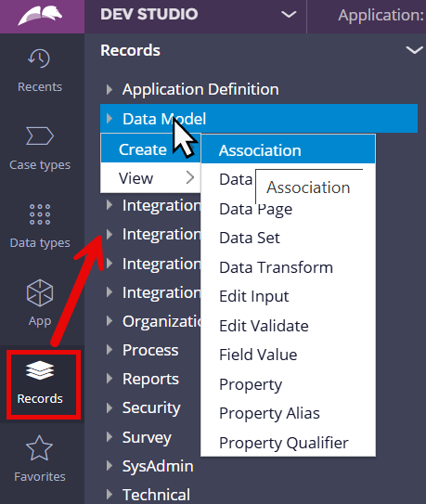
Task: Open the App cube sidebar icon
Action: pyautogui.click(x=40, y=292)
